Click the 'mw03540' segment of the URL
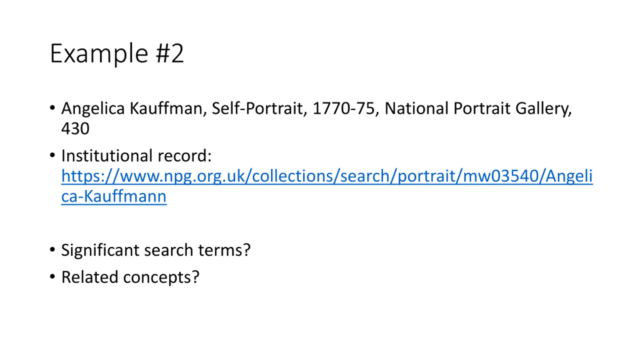This screenshot has height=362, width=644. coord(500,176)
